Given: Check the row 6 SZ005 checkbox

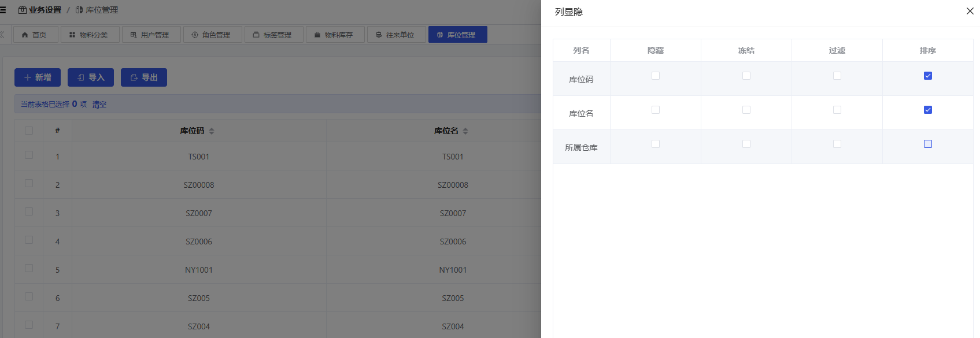Looking at the screenshot, I should click(29, 296).
